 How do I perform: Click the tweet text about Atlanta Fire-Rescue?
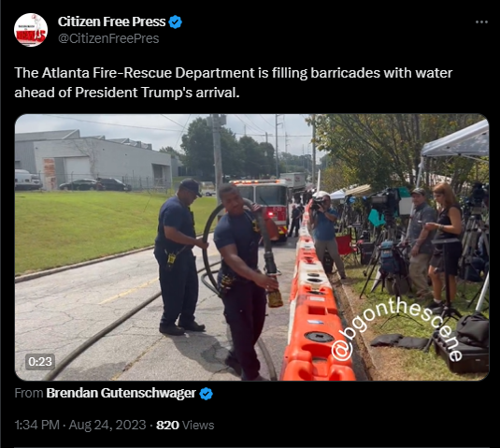[234, 82]
